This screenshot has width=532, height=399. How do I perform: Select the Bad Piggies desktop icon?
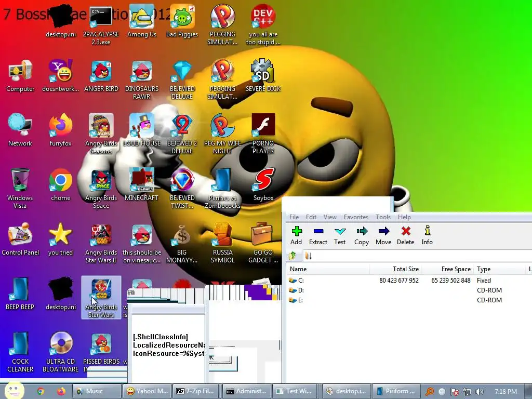(x=182, y=22)
